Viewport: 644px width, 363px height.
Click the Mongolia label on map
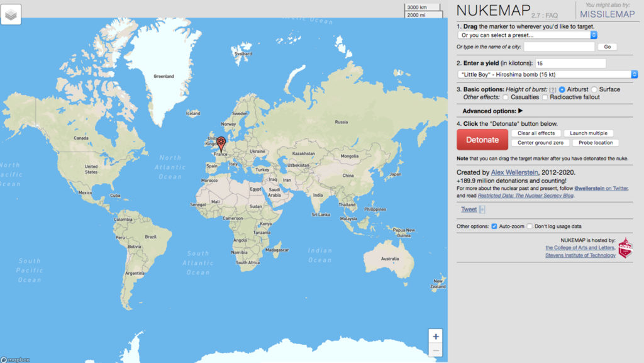tap(350, 156)
